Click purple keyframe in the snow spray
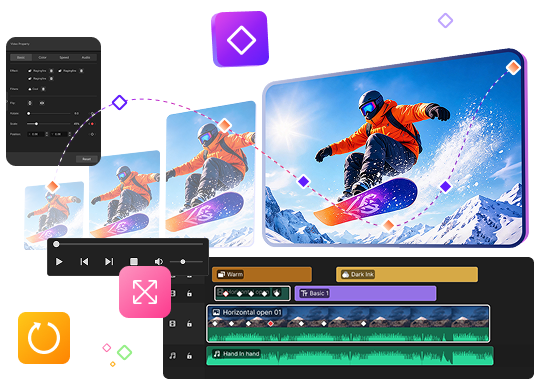 pos(445,187)
